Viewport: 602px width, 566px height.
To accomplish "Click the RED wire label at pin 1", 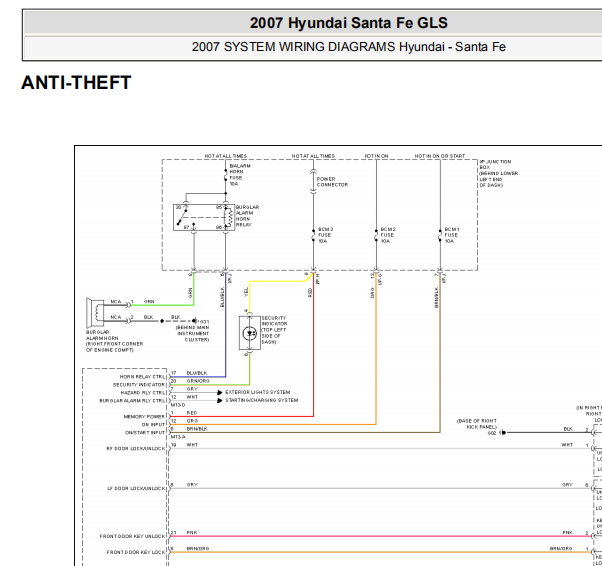I will (192, 413).
